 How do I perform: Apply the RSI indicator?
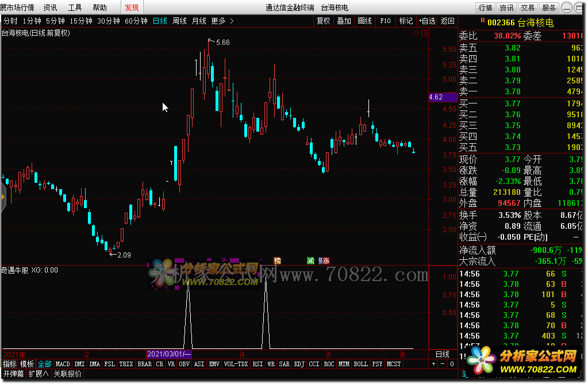(x=258, y=364)
